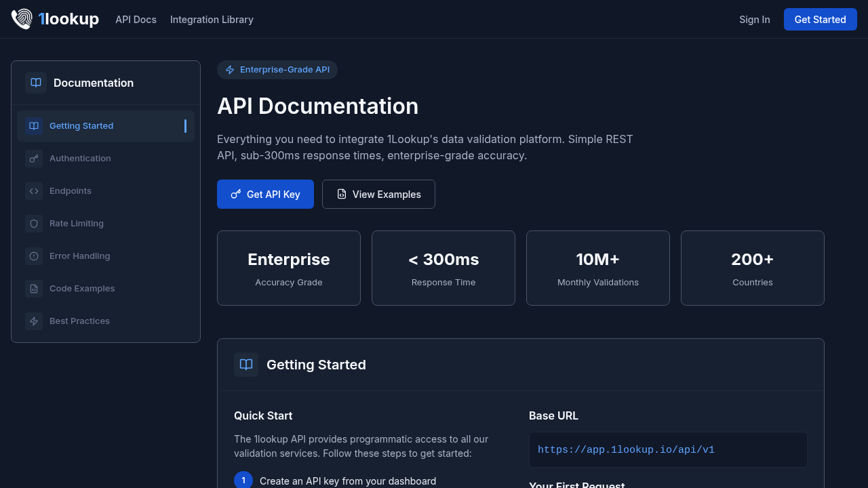The width and height of the screenshot is (868, 488).
Task: Click the Quick Start heading
Action: [263, 415]
